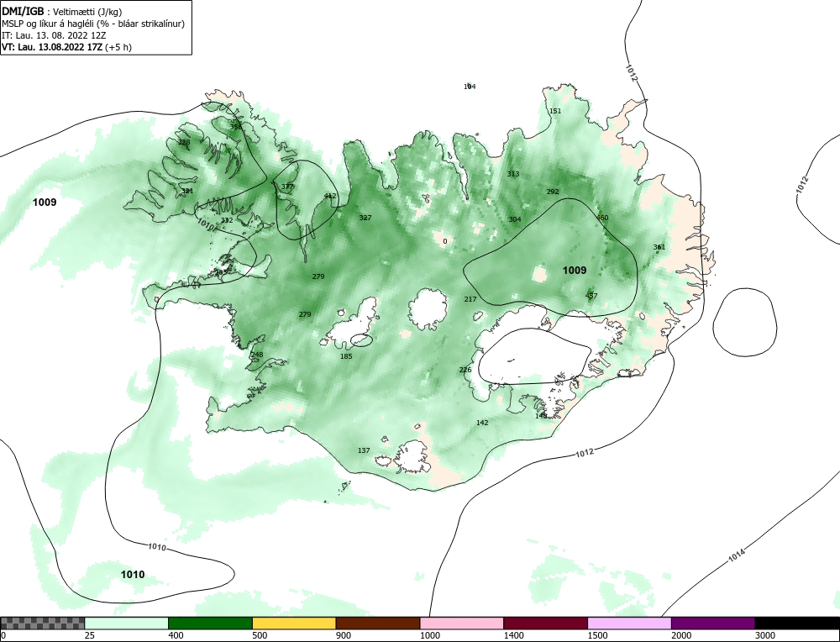Click the CAPE value 460
Screen dimensions: 840x642
(602, 218)
